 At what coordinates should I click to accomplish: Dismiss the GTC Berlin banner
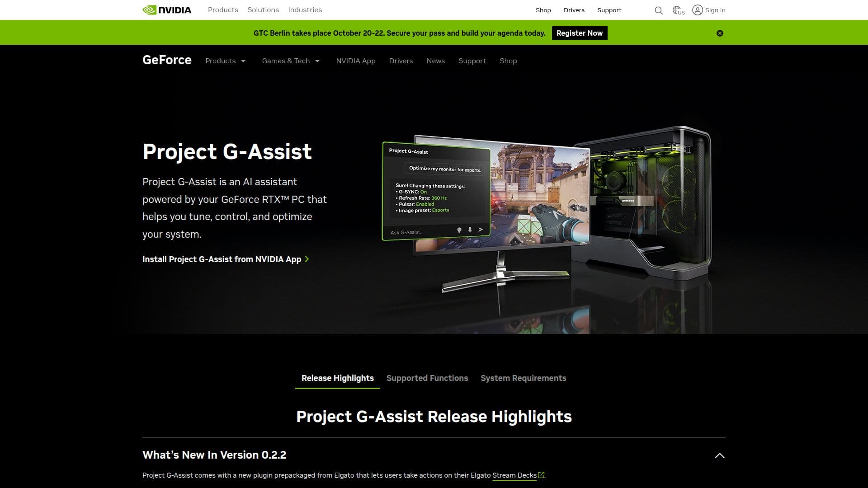pos(720,33)
